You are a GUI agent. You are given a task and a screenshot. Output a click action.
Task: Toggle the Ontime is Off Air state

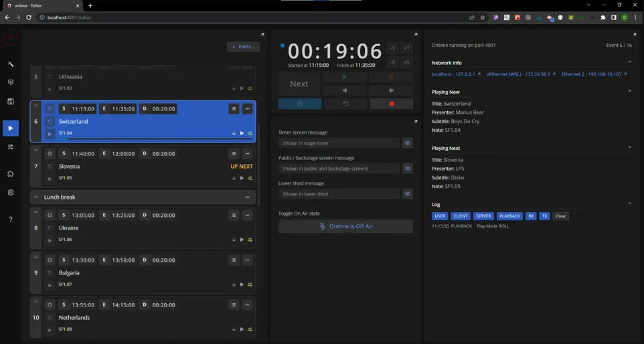tap(345, 226)
